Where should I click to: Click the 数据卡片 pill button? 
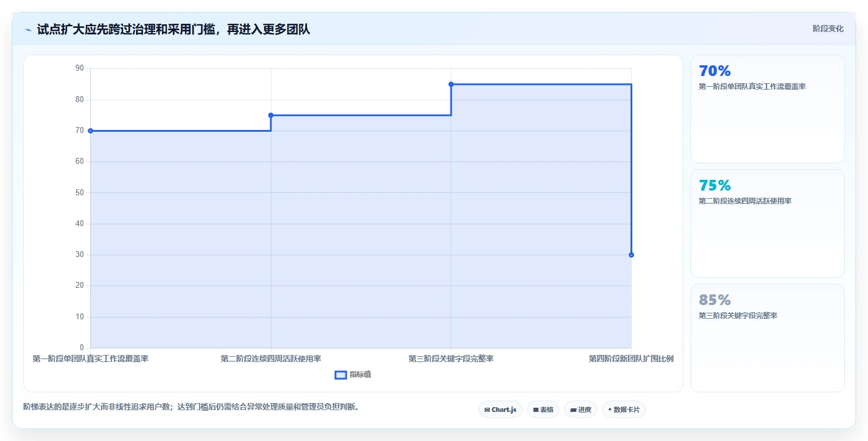[x=624, y=410]
